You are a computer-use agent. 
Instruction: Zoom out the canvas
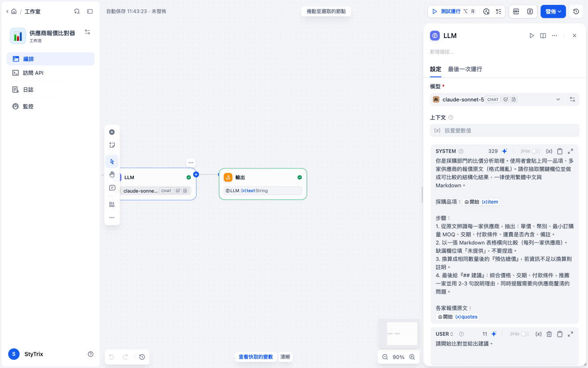[x=385, y=357]
